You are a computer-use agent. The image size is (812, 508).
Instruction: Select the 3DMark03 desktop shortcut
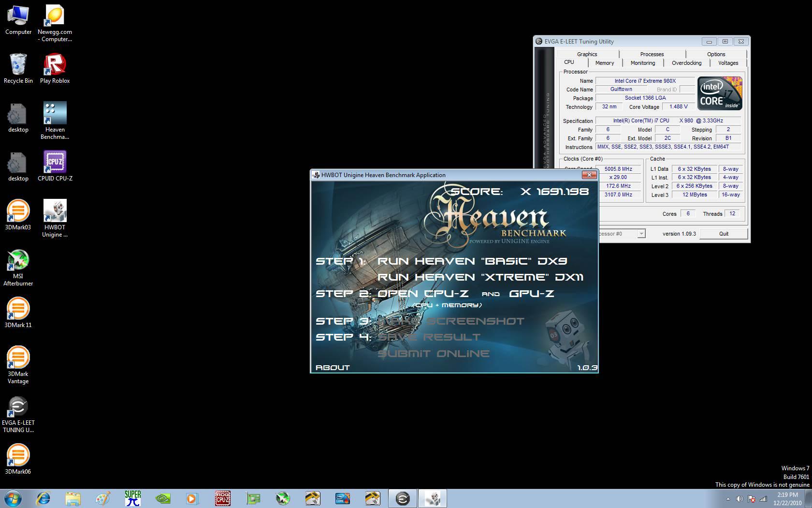(18, 215)
